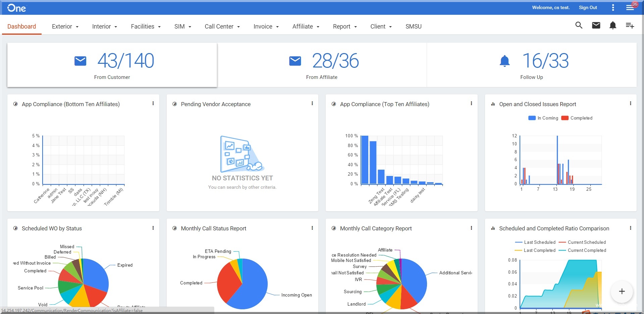The width and height of the screenshot is (644, 314).
Task: Click the Sign Out link
Action: (x=588, y=7)
